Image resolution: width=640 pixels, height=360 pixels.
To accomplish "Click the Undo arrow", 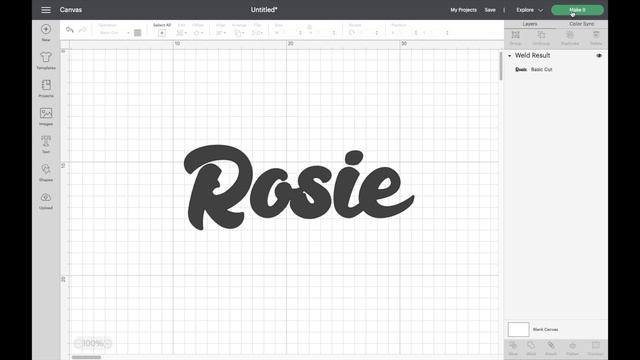I will pyautogui.click(x=70, y=30).
